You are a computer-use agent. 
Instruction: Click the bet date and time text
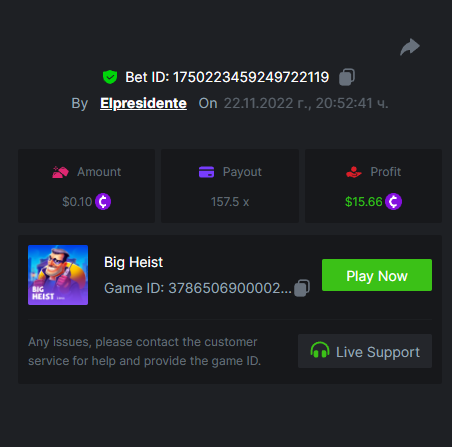pos(306,103)
